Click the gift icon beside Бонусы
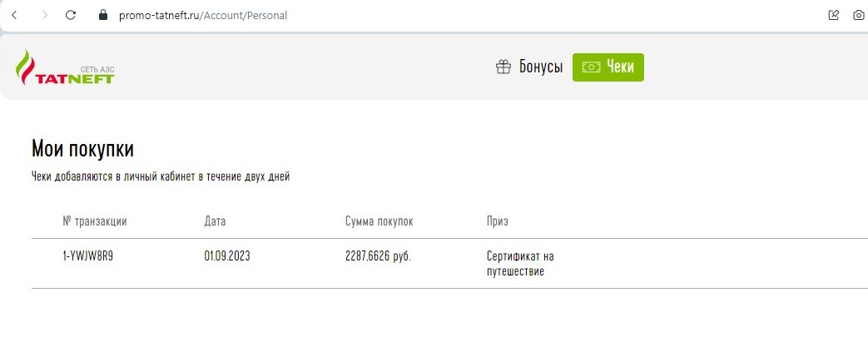Image resolution: width=868 pixels, height=352 pixels. point(503,67)
